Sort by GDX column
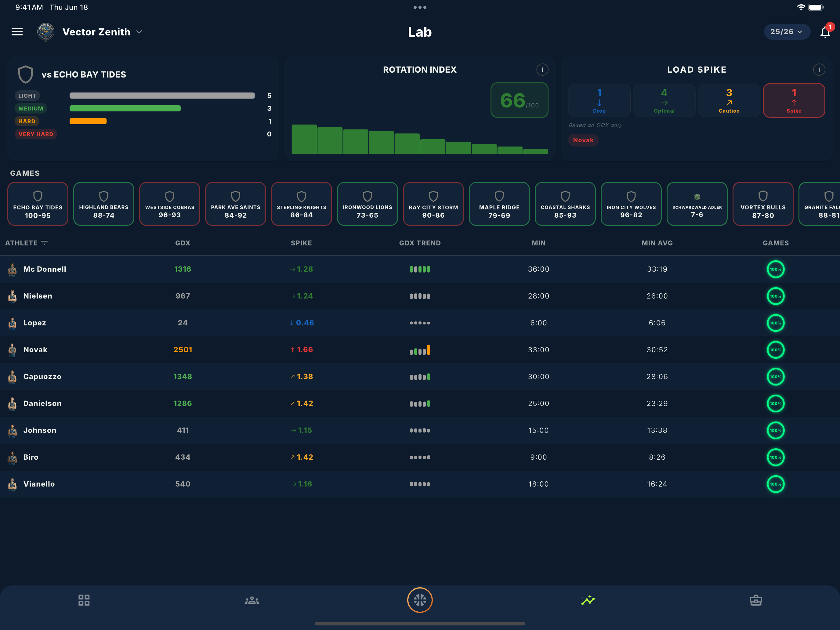This screenshot has height=630, width=840. [183, 243]
